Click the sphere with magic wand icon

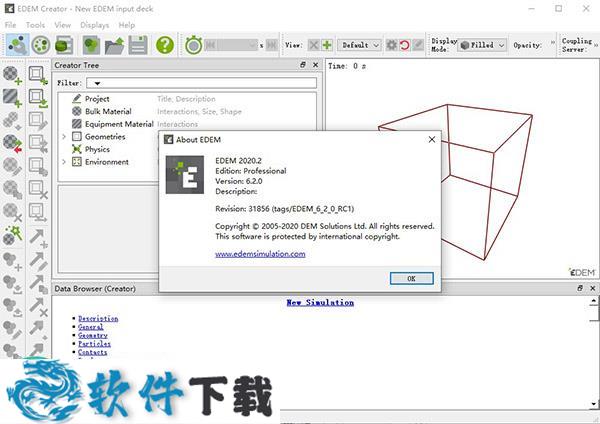point(13,235)
